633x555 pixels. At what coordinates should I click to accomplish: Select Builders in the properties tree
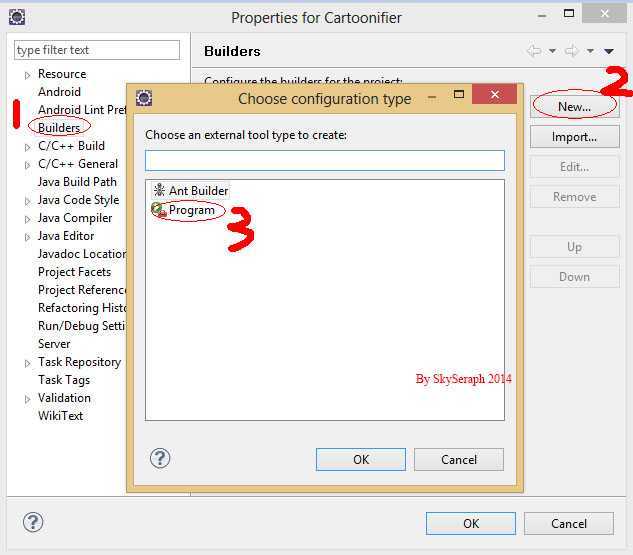point(59,128)
